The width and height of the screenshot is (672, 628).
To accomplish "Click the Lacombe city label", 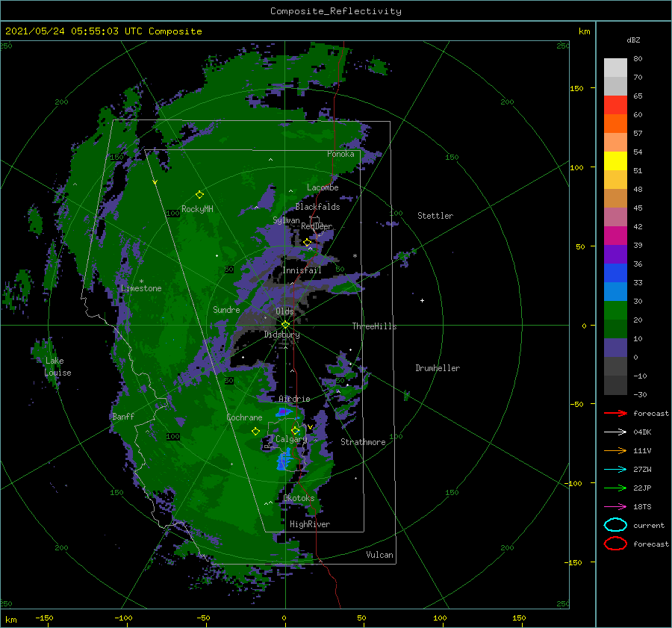I will point(323,187).
